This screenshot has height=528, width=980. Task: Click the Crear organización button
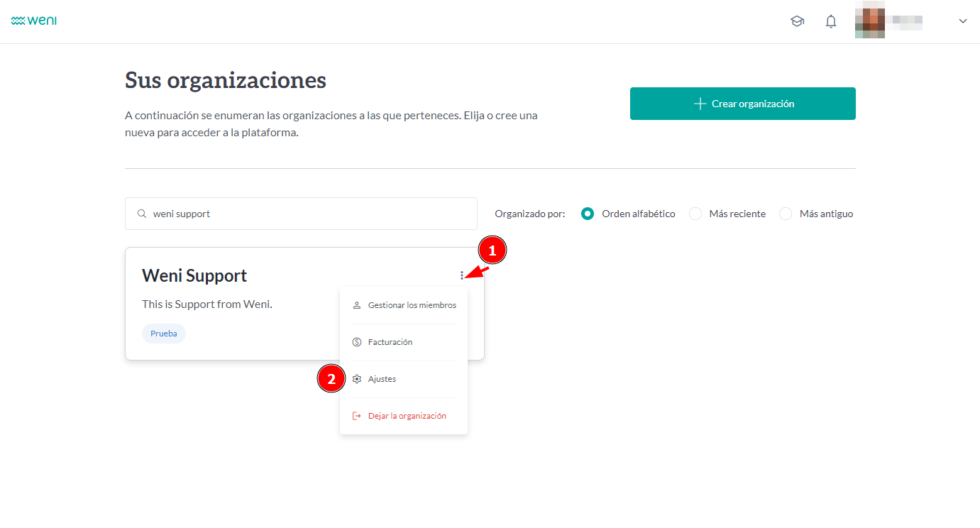[x=742, y=103]
